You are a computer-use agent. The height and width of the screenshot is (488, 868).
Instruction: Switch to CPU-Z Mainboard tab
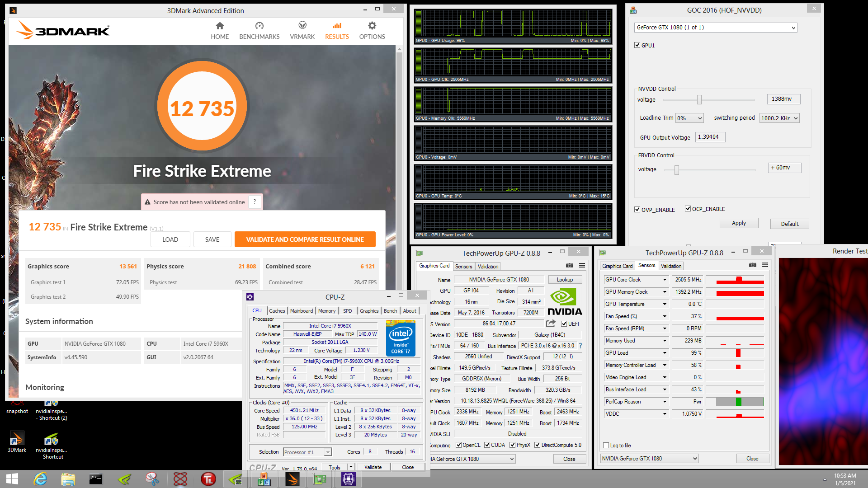[301, 311]
